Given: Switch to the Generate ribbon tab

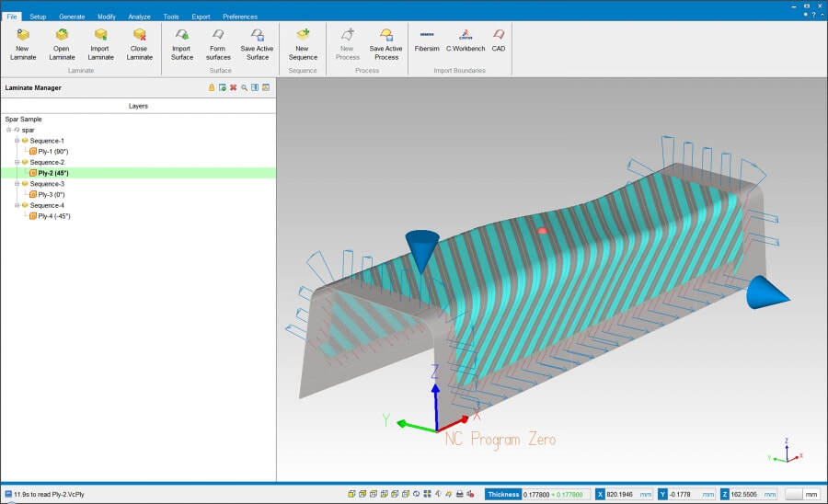Looking at the screenshot, I should (72, 17).
